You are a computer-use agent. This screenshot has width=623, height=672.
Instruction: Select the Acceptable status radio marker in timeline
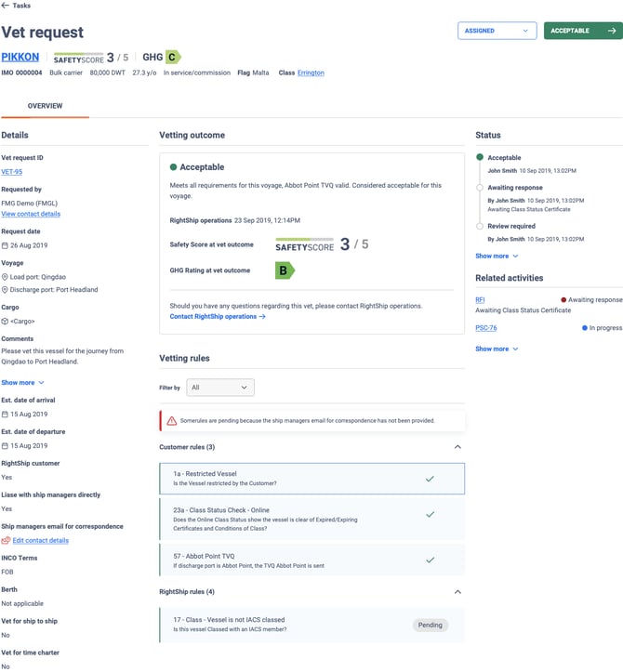coord(480,158)
